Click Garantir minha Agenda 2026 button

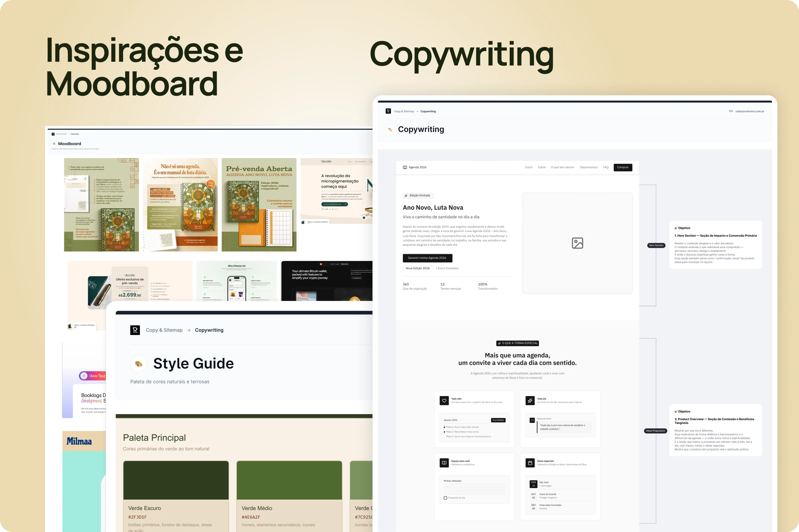tap(427, 258)
